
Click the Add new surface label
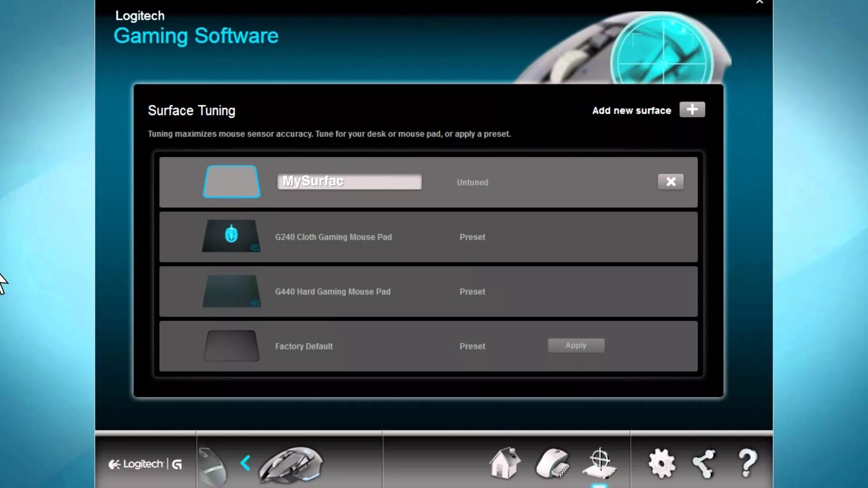tap(631, 111)
